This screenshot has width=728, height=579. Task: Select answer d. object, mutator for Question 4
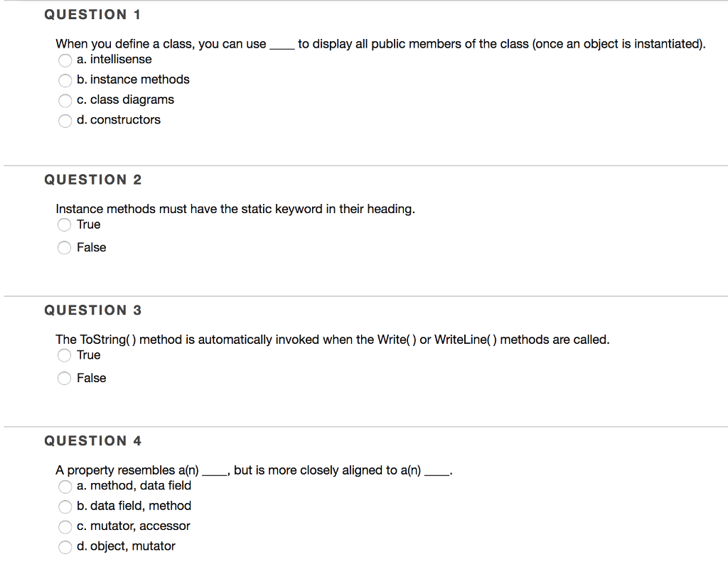coord(65,547)
